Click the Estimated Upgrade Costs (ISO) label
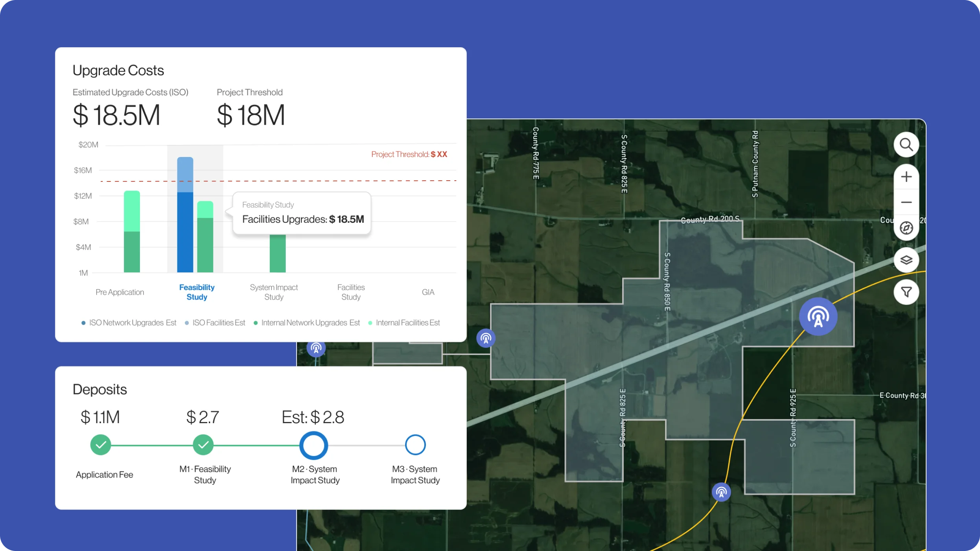The height and width of the screenshot is (551, 980). pyautogui.click(x=131, y=92)
